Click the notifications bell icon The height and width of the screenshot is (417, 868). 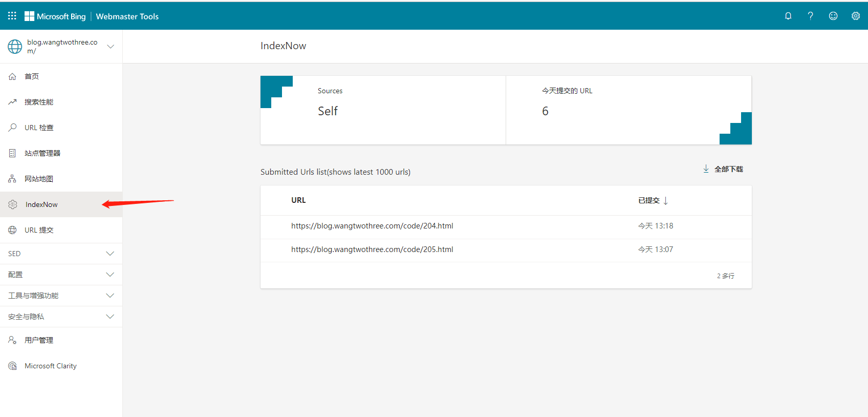(x=788, y=16)
